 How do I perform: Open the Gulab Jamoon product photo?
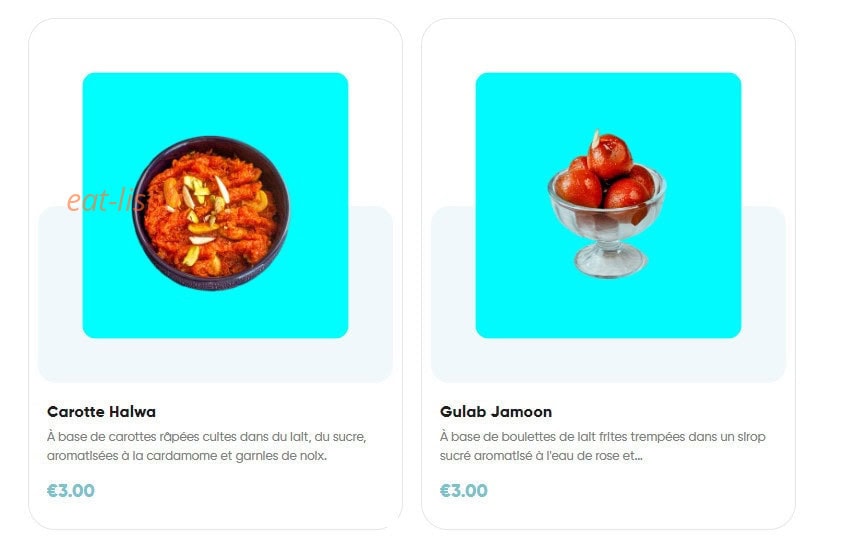pyautogui.click(x=608, y=205)
